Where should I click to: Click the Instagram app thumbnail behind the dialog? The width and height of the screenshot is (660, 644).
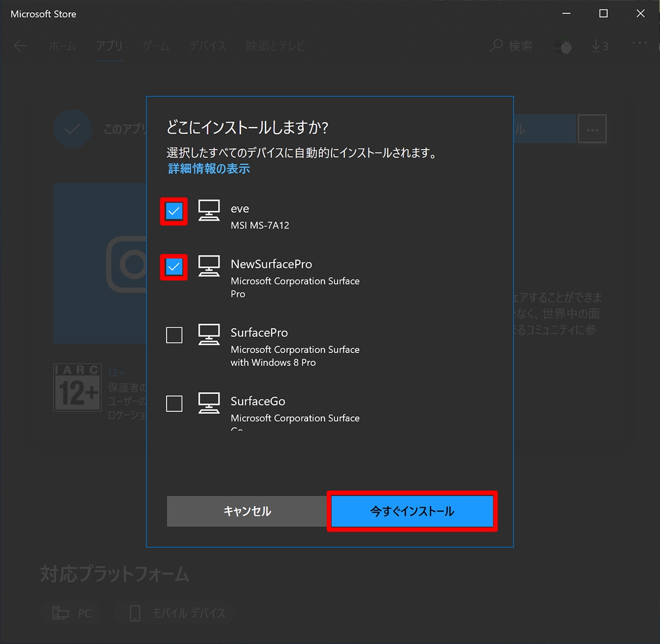pos(100,264)
